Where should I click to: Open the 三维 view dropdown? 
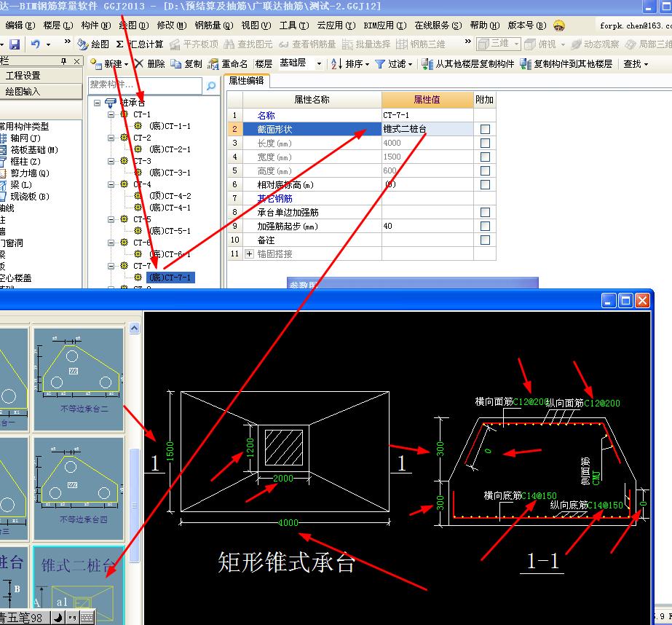coord(516,44)
